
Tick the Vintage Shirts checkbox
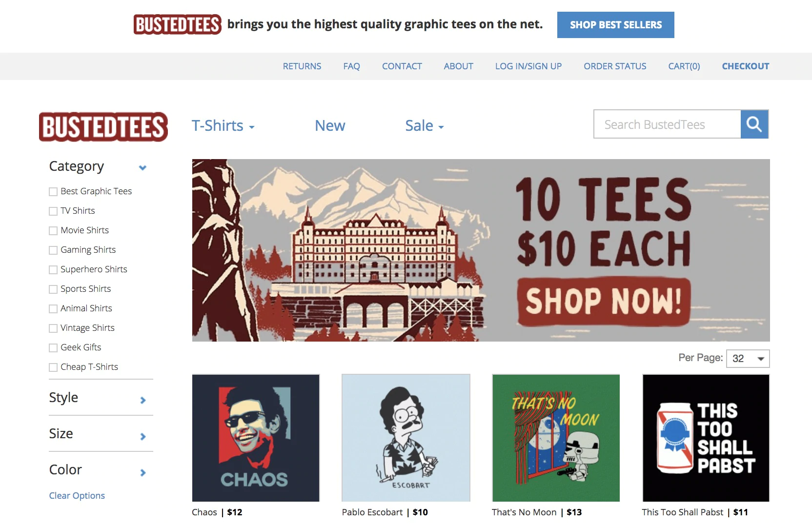pyautogui.click(x=53, y=328)
